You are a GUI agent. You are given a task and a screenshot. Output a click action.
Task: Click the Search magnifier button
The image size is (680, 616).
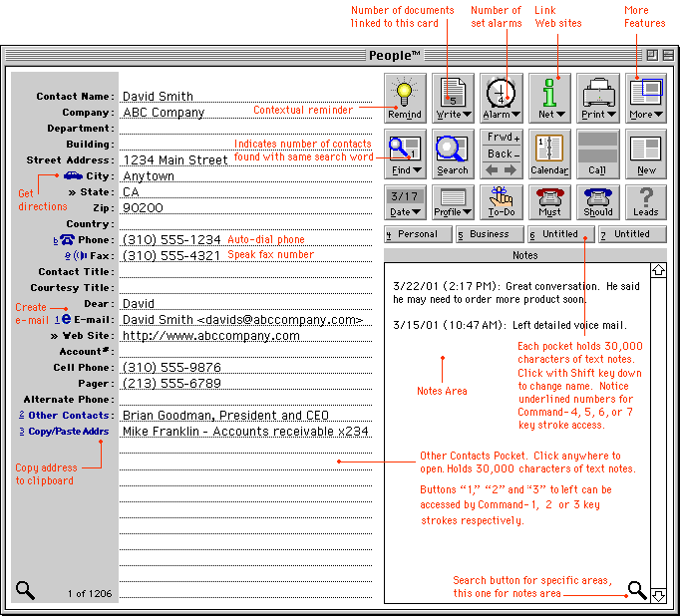coord(452,154)
